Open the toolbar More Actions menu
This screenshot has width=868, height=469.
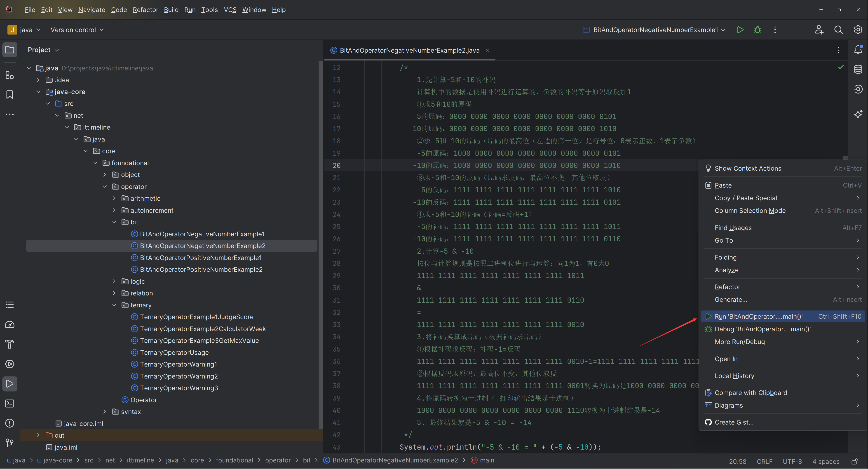point(775,30)
